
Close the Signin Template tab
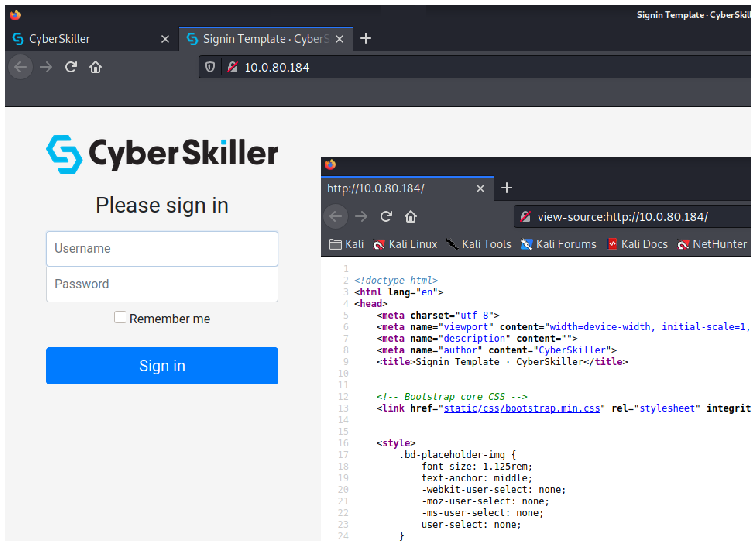[x=340, y=39]
